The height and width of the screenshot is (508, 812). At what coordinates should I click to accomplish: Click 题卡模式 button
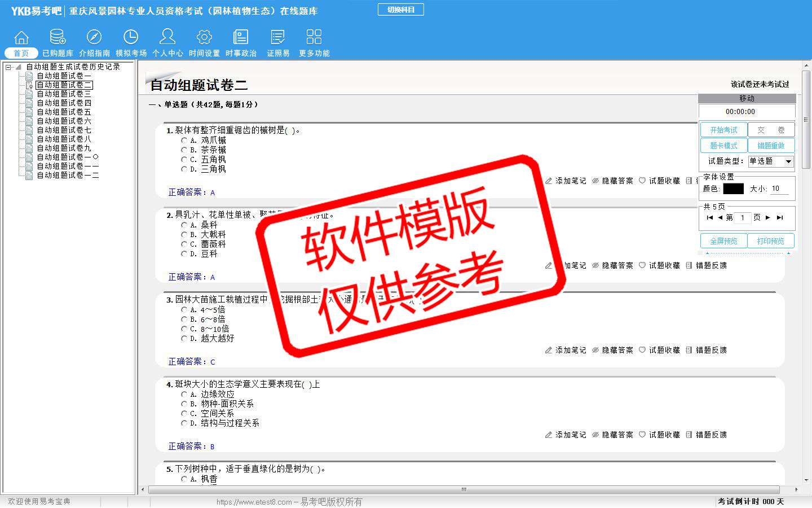click(x=723, y=146)
